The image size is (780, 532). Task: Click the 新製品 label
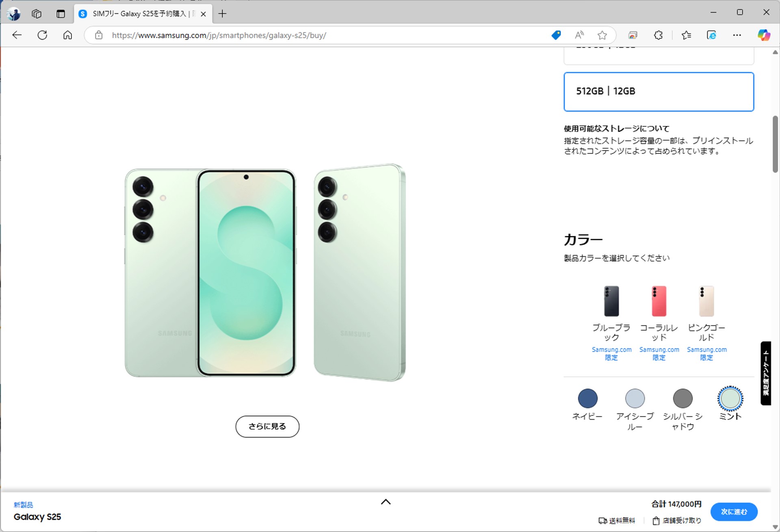point(23,505)
